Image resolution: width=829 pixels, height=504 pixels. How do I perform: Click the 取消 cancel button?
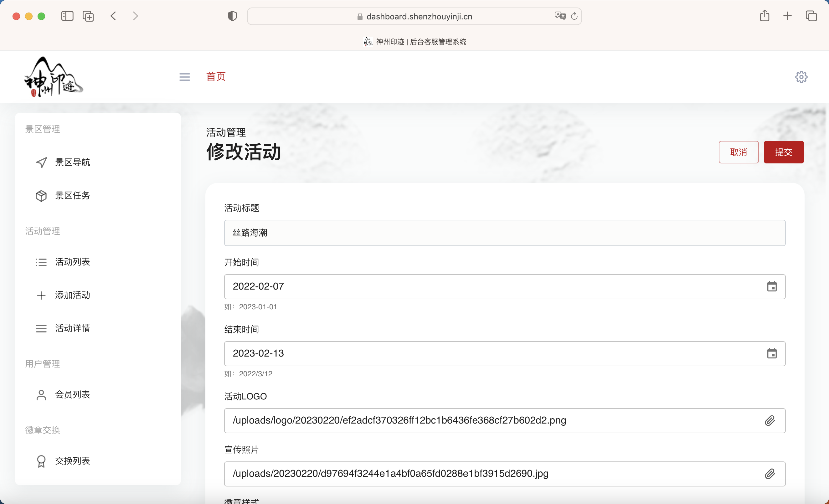coord(739,152)
